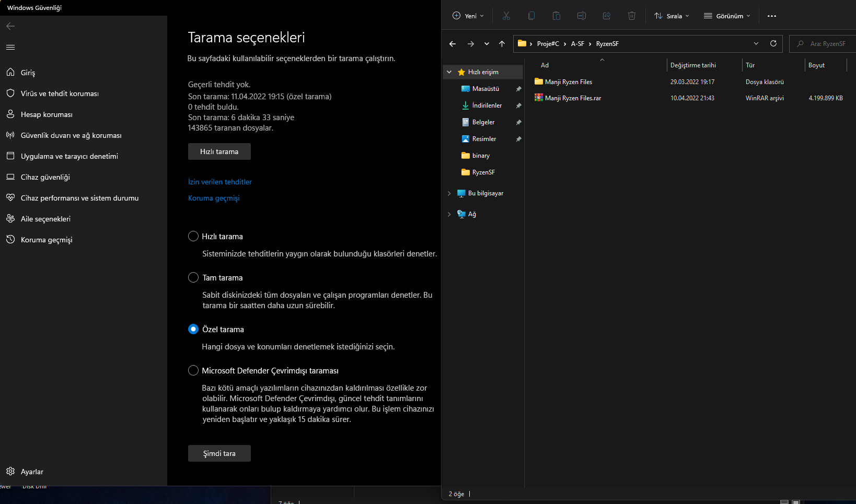
Task: Select Ağ in navigation pane
Action: pyautogui.click(x=472, y=214)
